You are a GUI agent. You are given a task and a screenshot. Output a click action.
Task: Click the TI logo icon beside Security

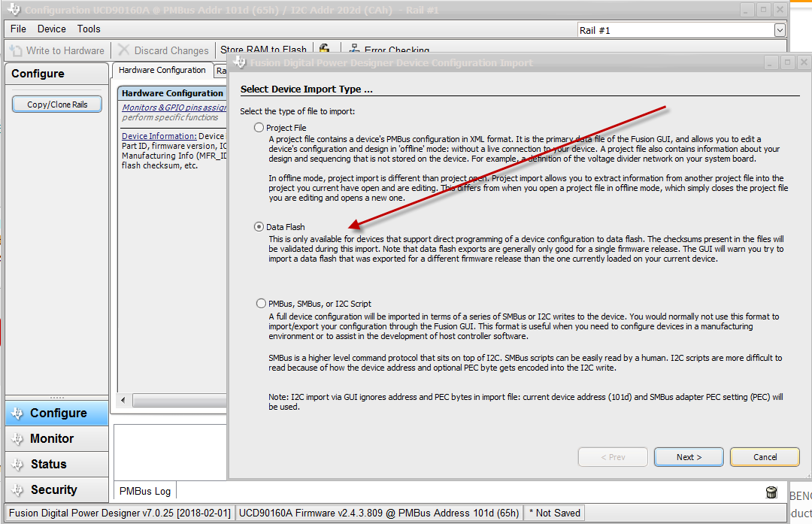coord(17,489)
